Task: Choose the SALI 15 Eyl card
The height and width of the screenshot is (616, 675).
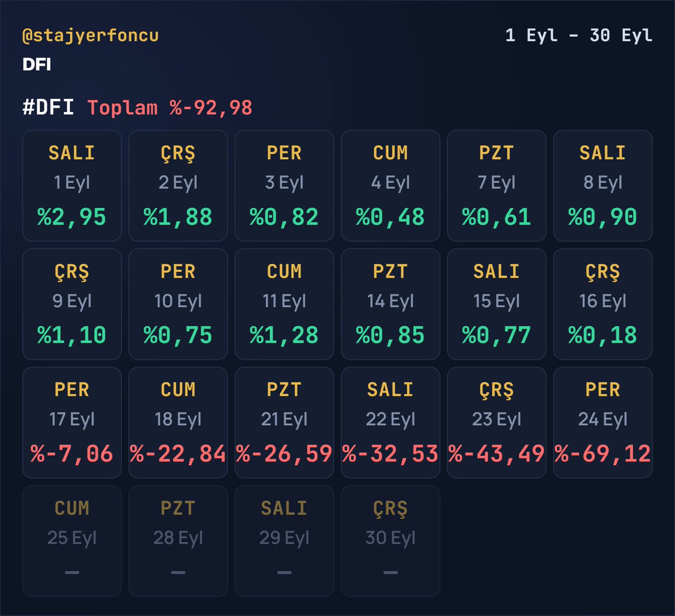Action: point(497,304)
